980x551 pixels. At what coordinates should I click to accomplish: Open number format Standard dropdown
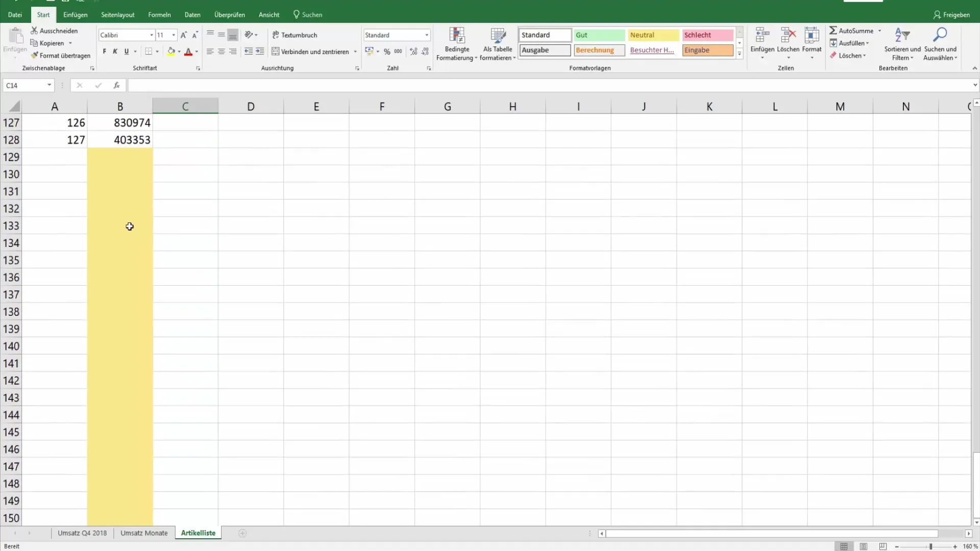tap(427, 35)
